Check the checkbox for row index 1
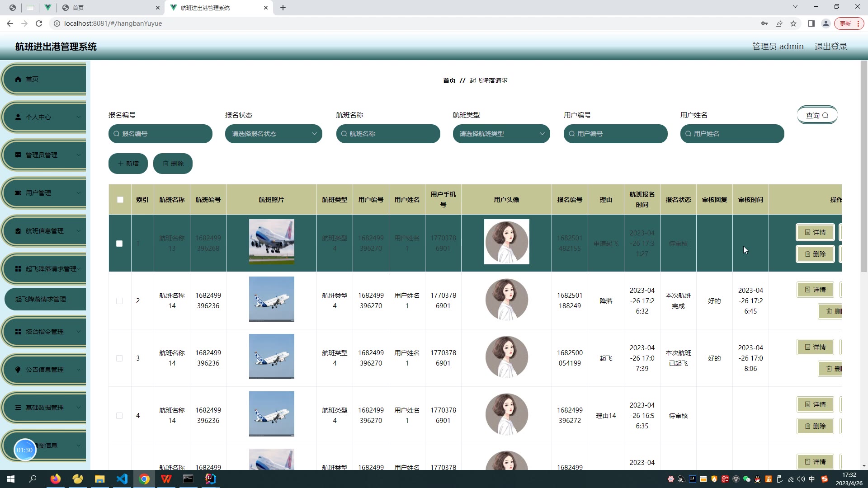Viewport: 868px width, 488px height. [119, 244]
